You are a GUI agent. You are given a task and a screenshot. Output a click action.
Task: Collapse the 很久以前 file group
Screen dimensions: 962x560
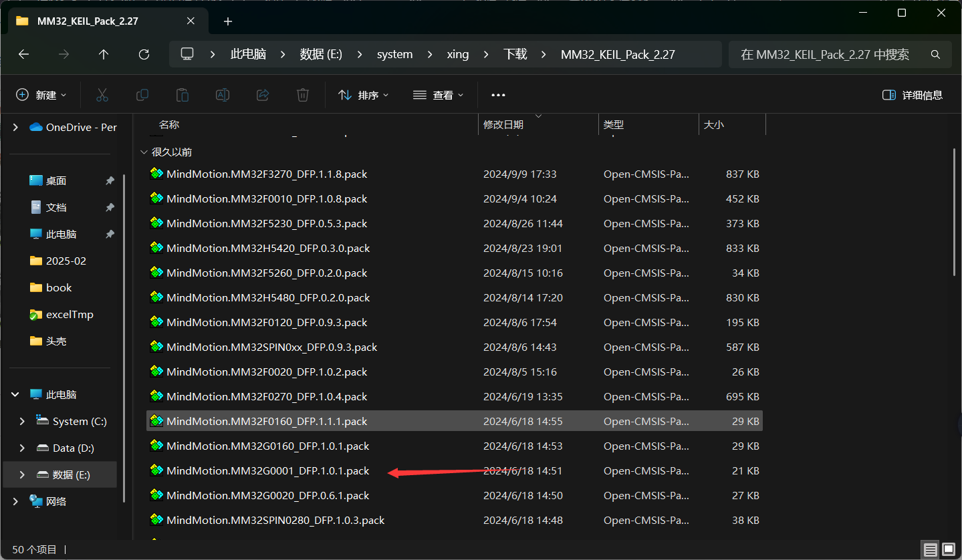coord(144,152)
